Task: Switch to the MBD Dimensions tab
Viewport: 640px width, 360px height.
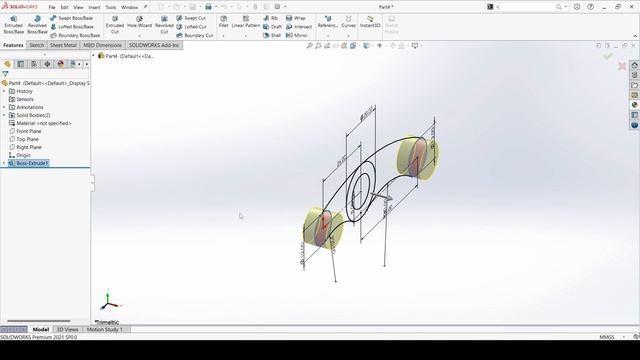Action: click(x=102, y=45)
